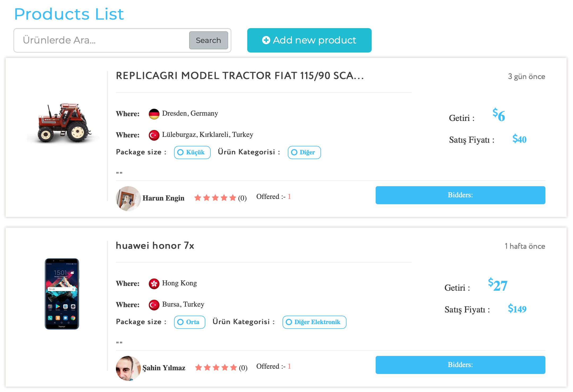573x392 pixels.
Task: Click the red tractor product thumbnail
Action: click(x=64, y=123)
